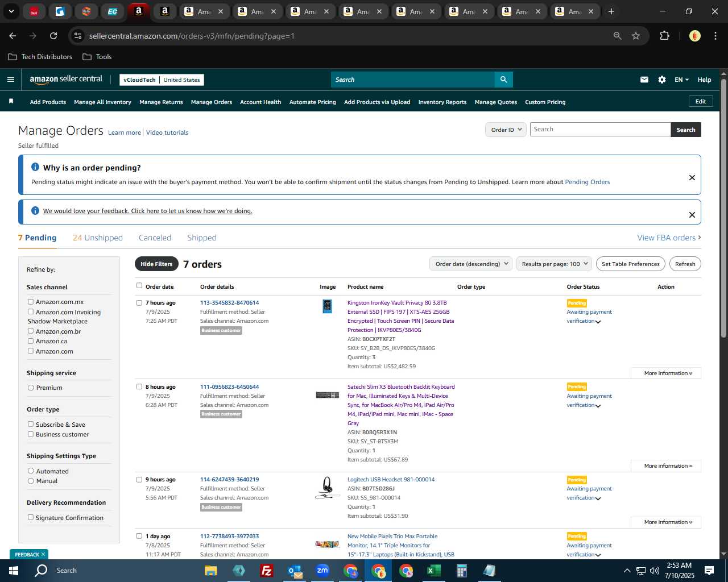This screenshot has width=728, height=582.
Task: Close the FEEDBACK tag
Action: pyautogui.click(x=43, y=554)
